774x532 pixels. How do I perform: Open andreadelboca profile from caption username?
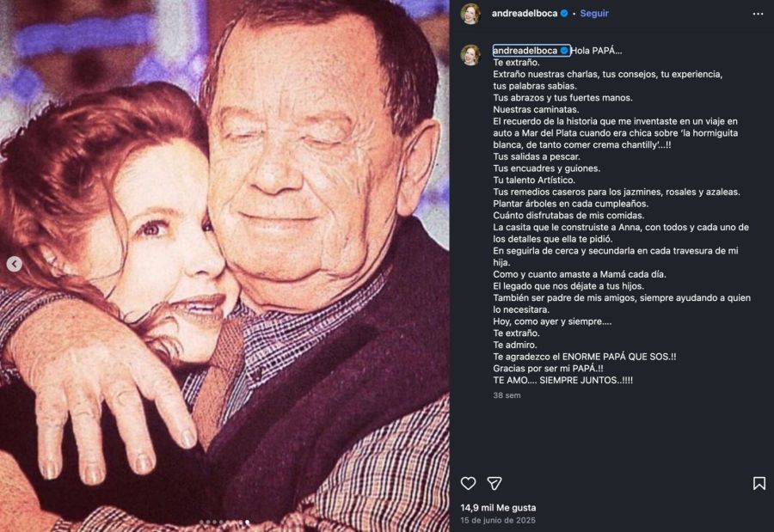coord(525,51)
